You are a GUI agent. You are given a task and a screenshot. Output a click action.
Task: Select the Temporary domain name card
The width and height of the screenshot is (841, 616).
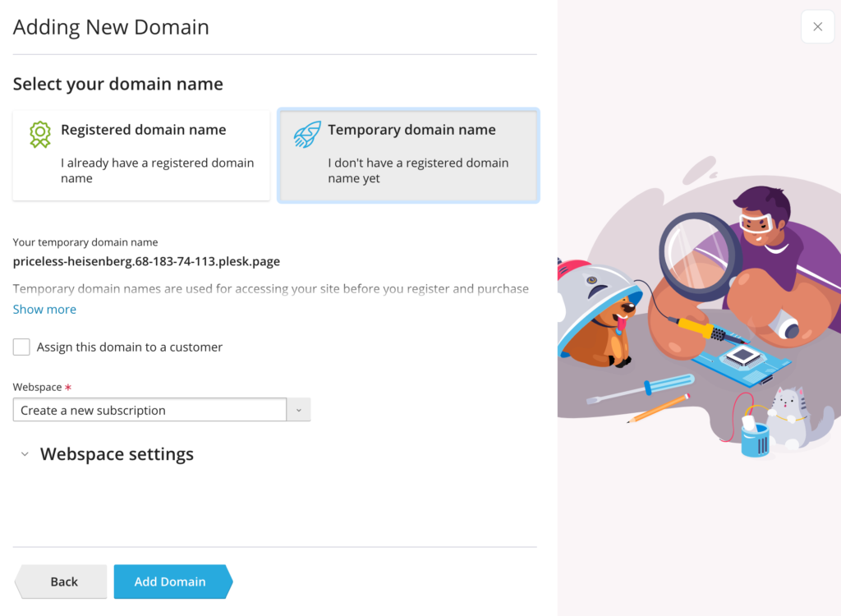point(408,155)
